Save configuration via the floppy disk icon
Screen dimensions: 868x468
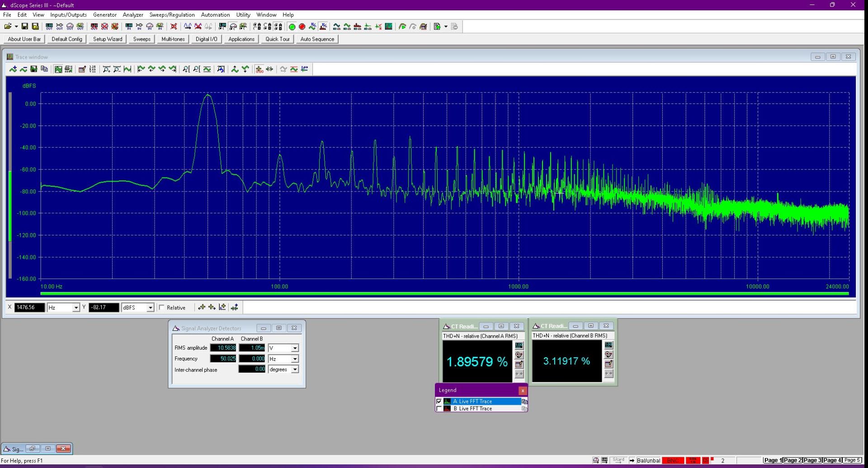point(25,27)
